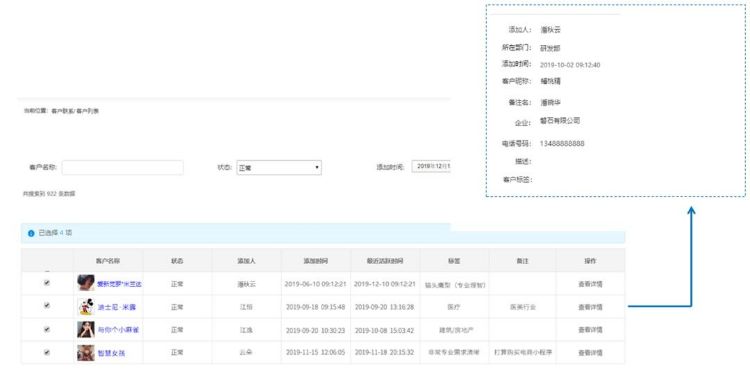This screenshot has height=375, width=750.
Task: Click the 客户名称 search input field
Action: tap(122, 167)
